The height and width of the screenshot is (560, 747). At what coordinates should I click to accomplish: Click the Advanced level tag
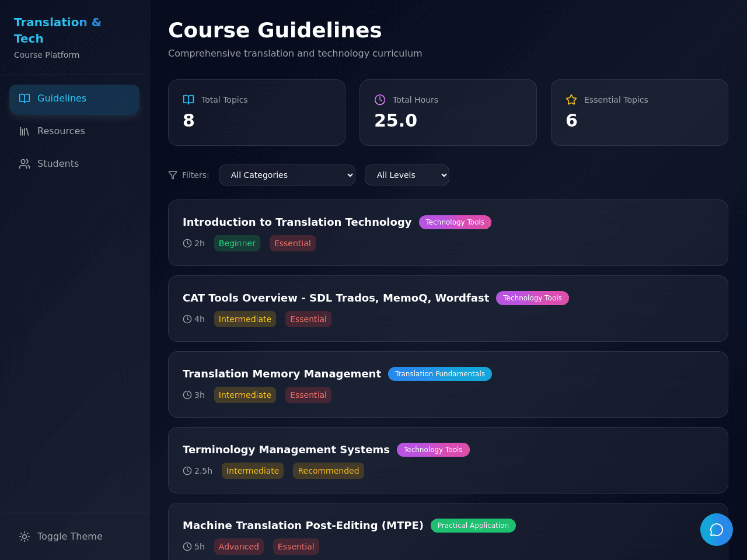(x=239, y=547)
